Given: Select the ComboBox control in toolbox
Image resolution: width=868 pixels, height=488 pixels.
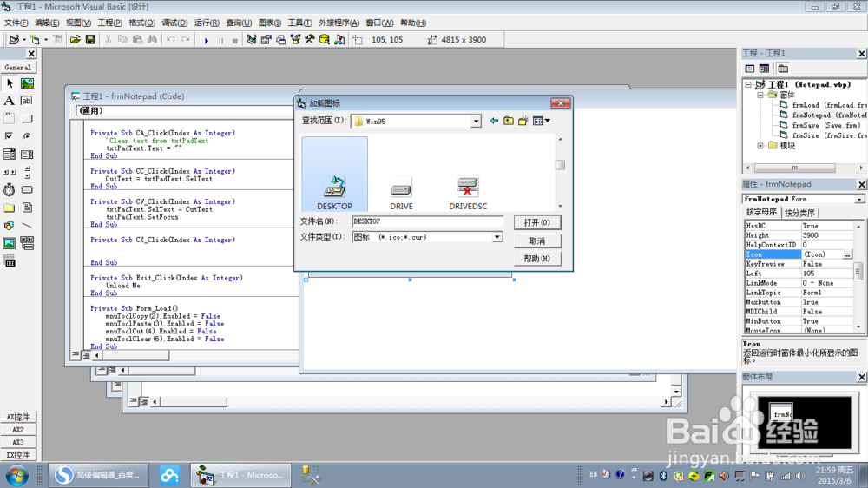Looking at the screenshot, I should [x=10, y=154].
